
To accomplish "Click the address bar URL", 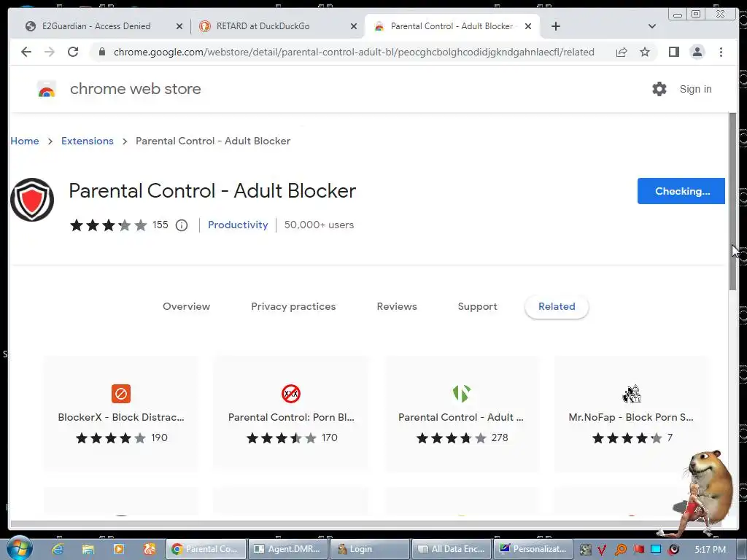I will coord(354,52).
